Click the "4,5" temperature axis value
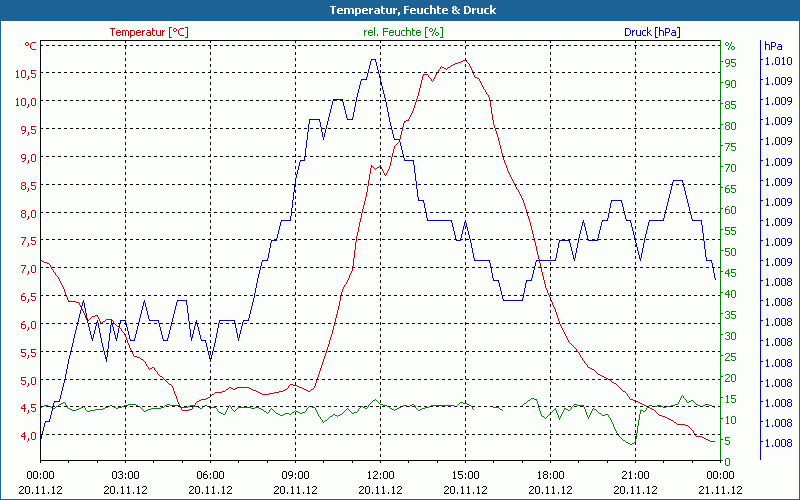This screenshot has height=500, width=800. (29, 408)
